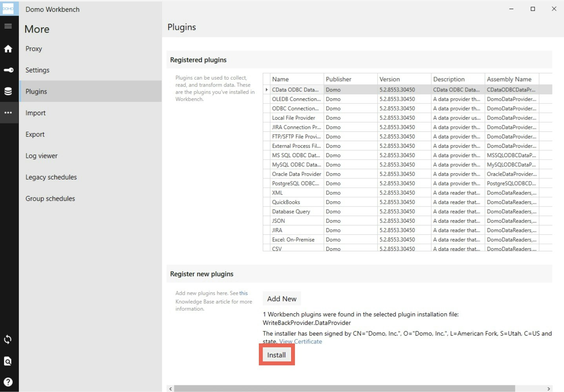Select the Oracle Data Provider row

click(408, 174)
